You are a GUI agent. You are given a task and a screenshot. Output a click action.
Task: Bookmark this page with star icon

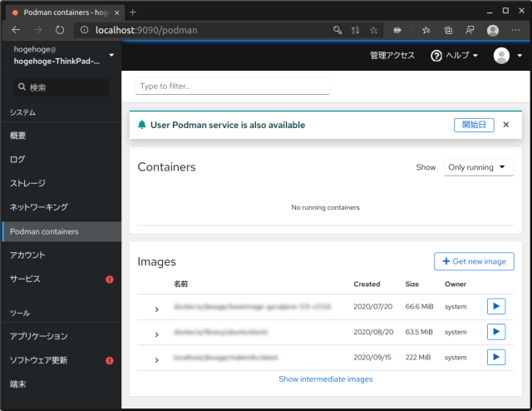[373, 30]
